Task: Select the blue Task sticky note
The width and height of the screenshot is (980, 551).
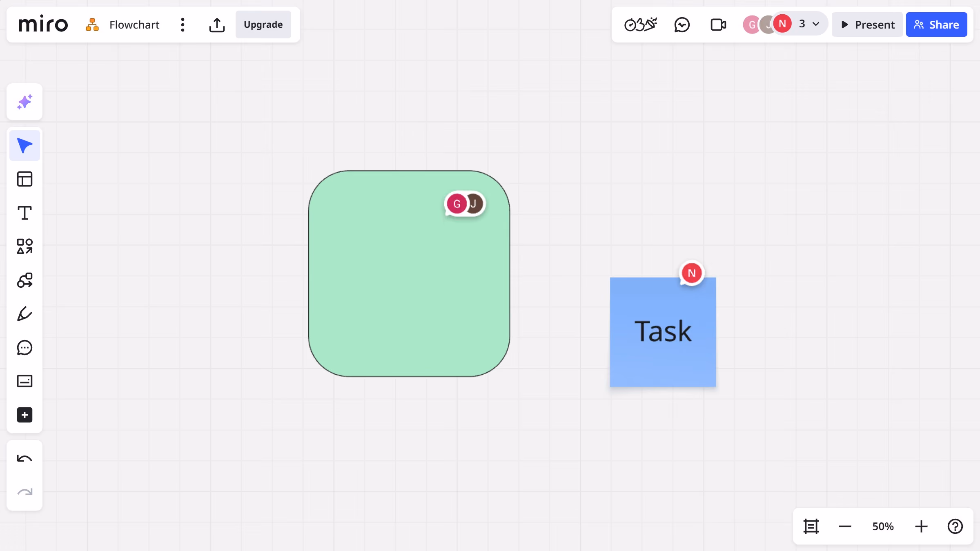Action: pos(663,332)
